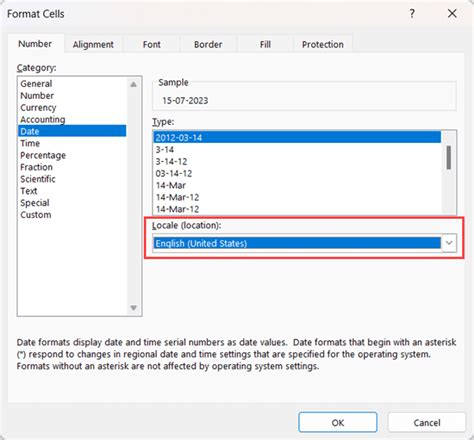Open the Protection tab

coord(323,44)
